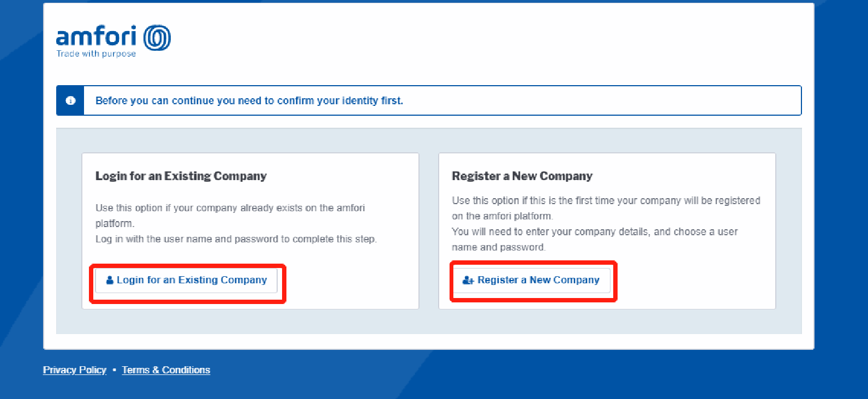Click the blue info icon in the banner

[70, 100]
